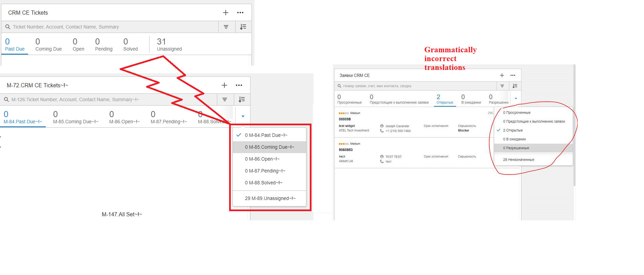
Task: Switch to the M-86.Open tab
Action: tap(124, 118)
